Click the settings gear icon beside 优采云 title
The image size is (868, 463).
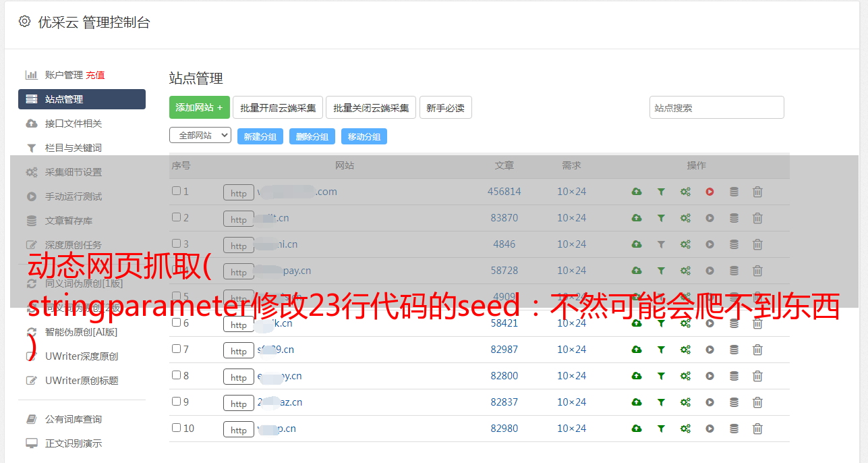click(x=24, y=22)
